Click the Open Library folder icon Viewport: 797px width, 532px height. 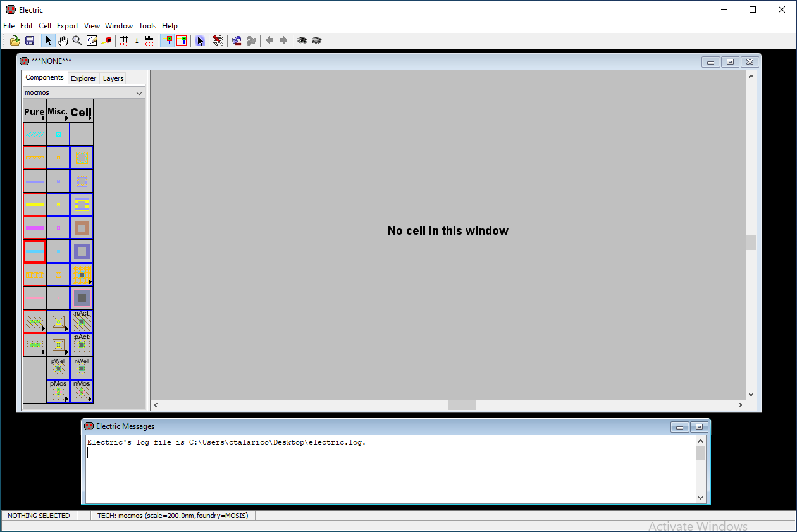tap(15, 40)
